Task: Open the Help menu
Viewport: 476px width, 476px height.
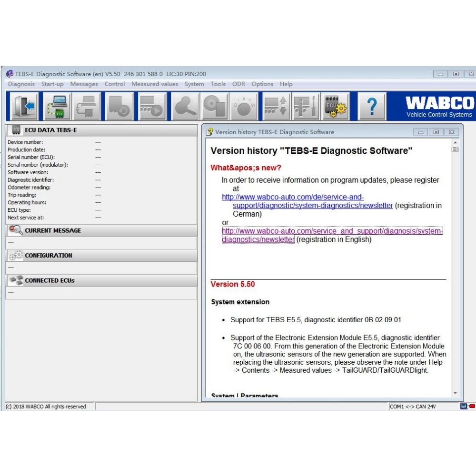Action: click(x=286, y=84)
